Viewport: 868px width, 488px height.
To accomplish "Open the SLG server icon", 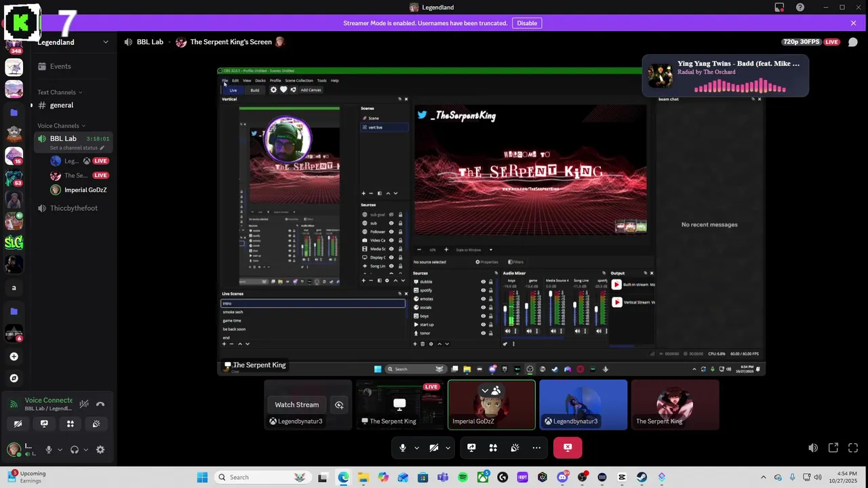I will [x=14, y=242].
